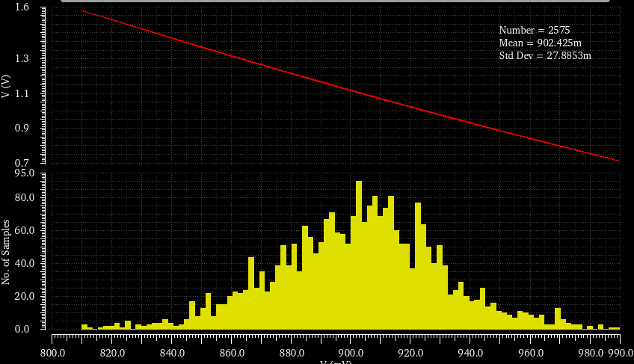Click the 1.1 tick on V axis

click(x=22, y=93)
